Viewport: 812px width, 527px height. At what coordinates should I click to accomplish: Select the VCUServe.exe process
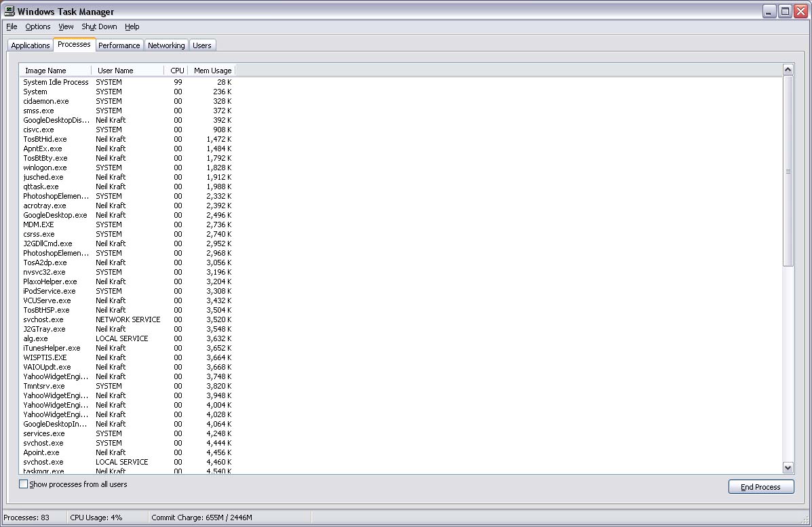coord(128,300)
